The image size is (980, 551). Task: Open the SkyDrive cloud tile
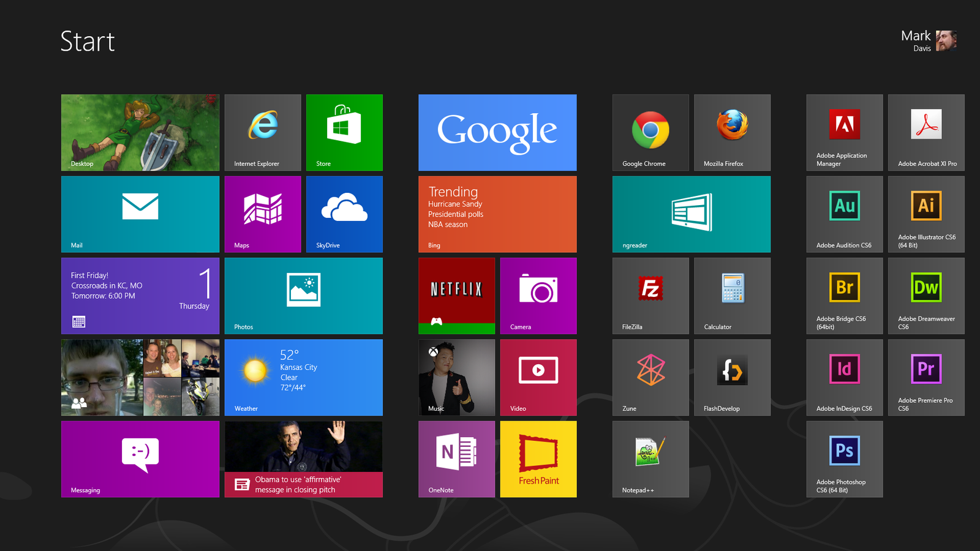(344, 214)
